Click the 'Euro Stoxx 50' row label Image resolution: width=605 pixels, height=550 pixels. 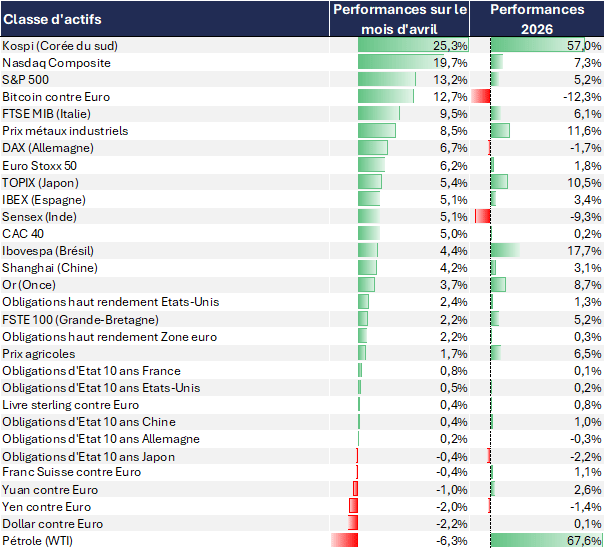pos(39,166)
